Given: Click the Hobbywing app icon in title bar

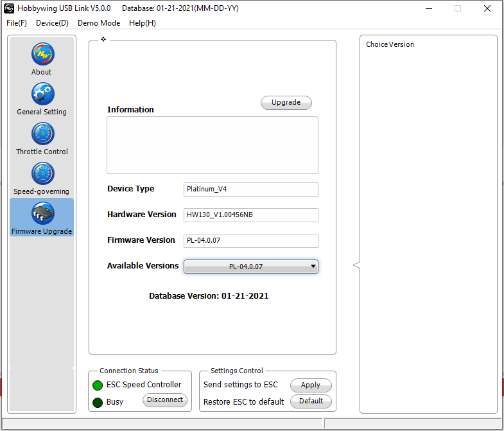Looking at the screenshot, I should point(10,8).
